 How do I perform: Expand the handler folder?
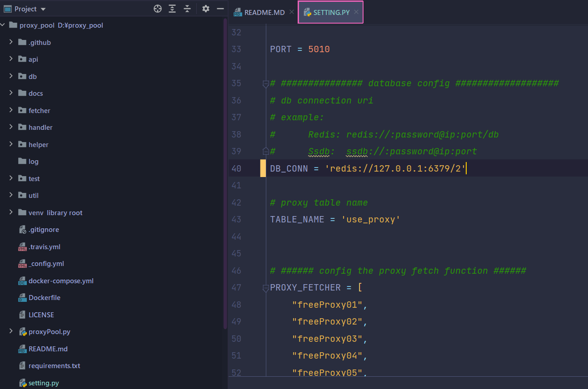[x=11, y=127]
